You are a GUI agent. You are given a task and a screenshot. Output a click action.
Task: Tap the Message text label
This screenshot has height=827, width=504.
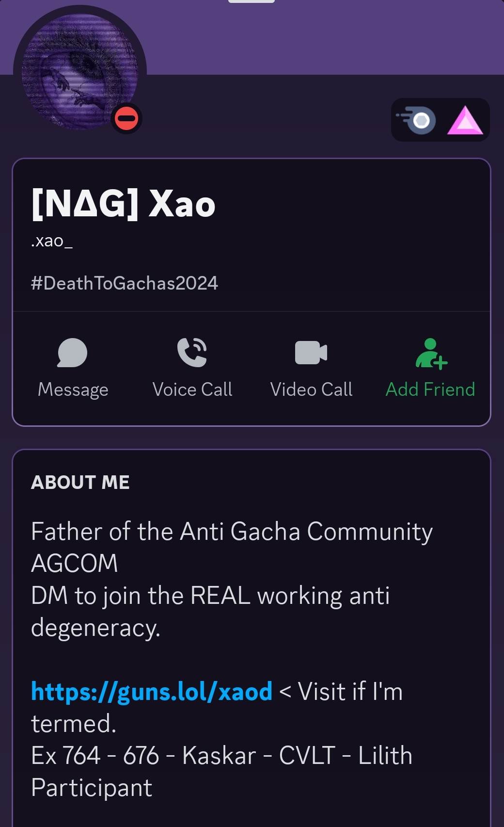point(73,390)
